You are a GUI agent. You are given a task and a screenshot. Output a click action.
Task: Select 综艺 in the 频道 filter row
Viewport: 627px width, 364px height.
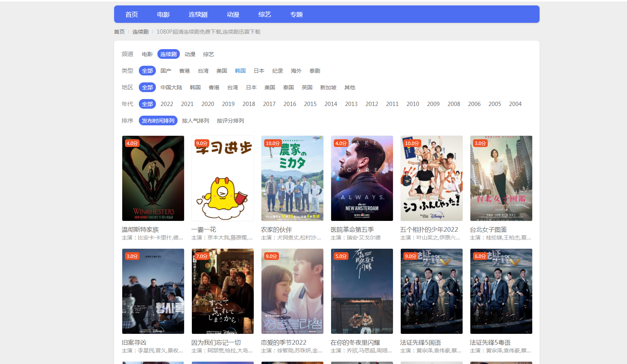(x=208, y=54)
